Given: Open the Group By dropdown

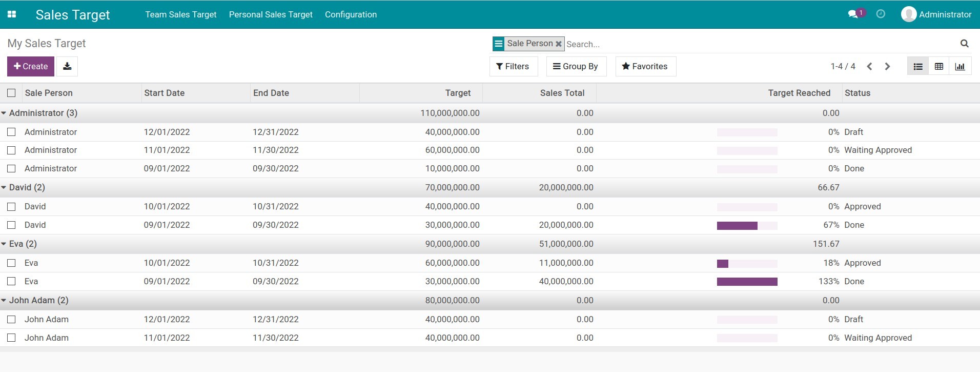Looking at the screenshot, I should (576, 66).
